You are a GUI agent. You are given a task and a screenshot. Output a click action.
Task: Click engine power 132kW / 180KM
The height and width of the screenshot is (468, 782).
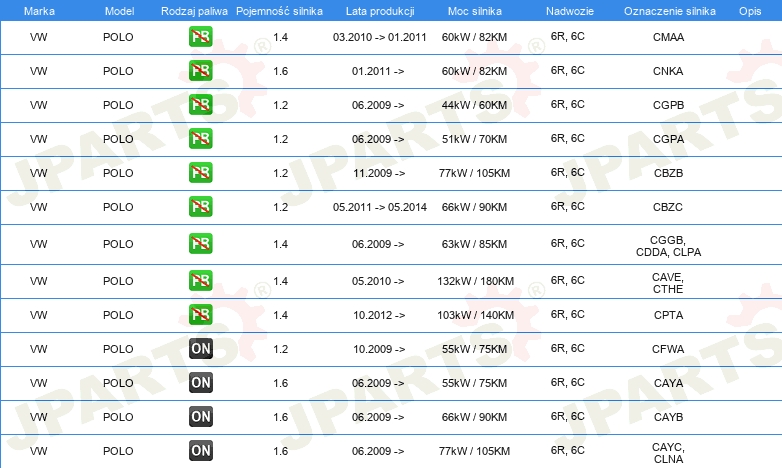[475, 281]
